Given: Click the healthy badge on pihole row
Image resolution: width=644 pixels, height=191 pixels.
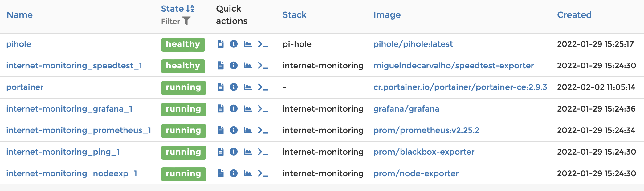Looking at the screenshot, I should [183, 44].
